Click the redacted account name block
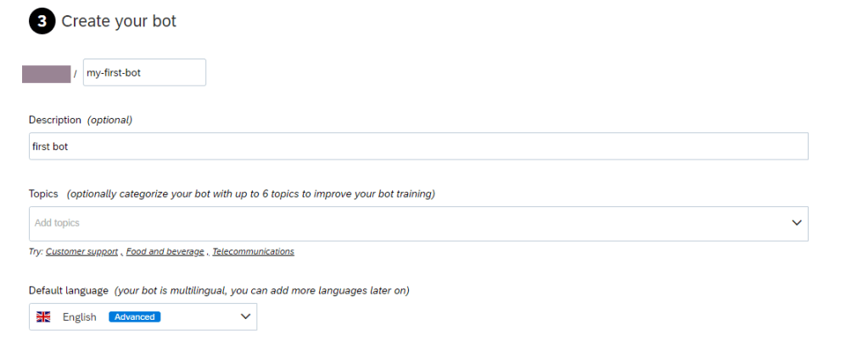 pyautogui.click(x=46, y=74)
